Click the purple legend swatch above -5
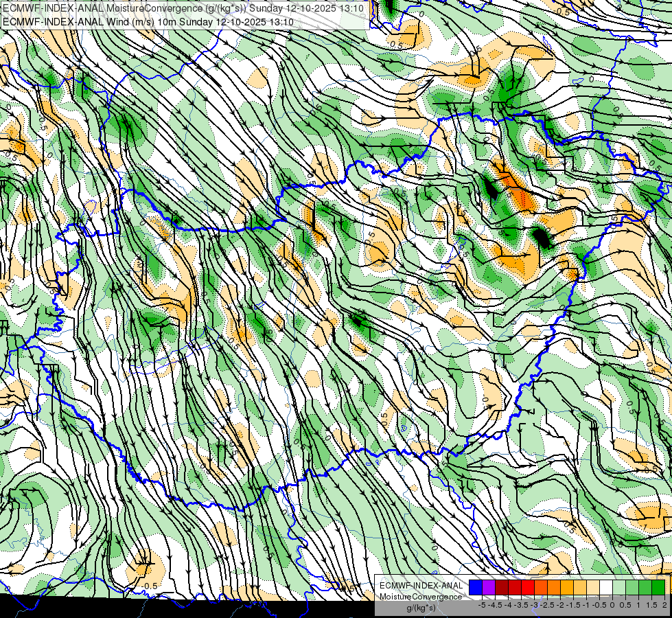 click(489, 588)
